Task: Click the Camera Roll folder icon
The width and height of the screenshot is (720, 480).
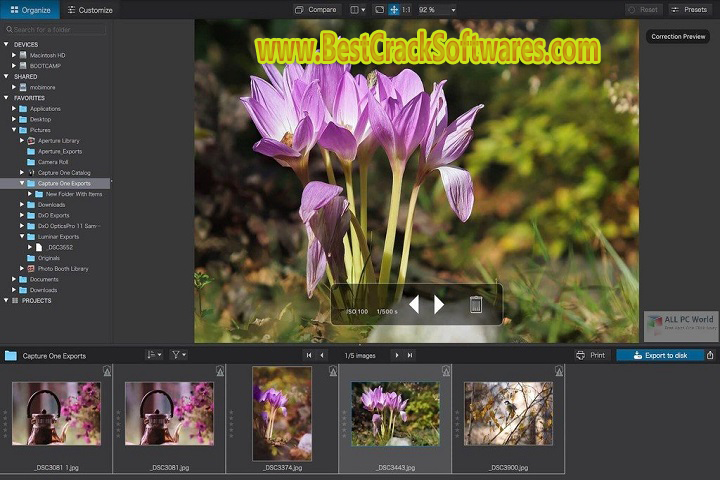Action: click(31, 162)
